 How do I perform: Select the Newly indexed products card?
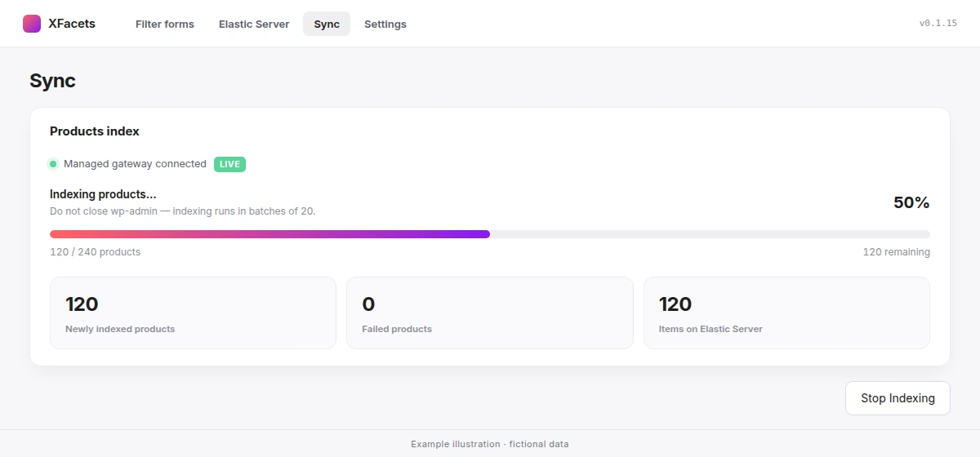[x=193, y=313]
